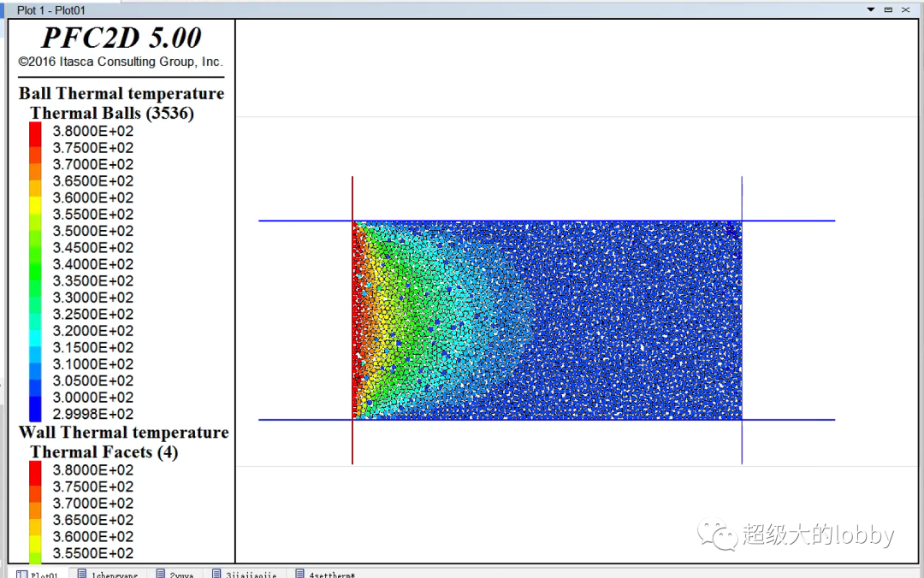The width and height of the screenshot is (924, 578).
Task: Click the 3.8000E+02 value in Wall Thermal legend
Action: [93, 469]
